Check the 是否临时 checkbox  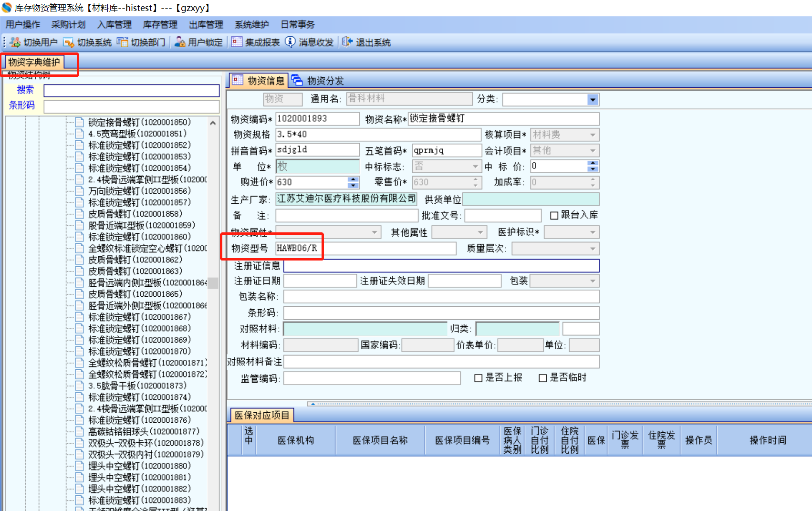tap(542, 378)
